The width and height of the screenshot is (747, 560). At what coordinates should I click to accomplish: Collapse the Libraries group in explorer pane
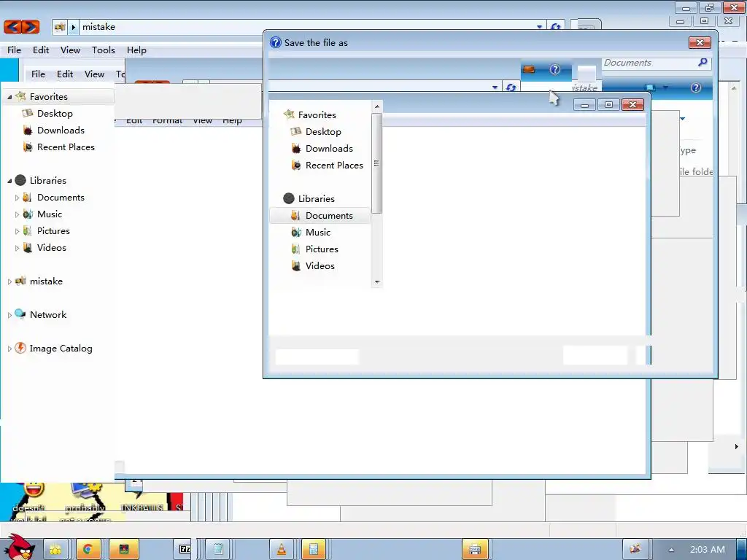click(x=9, y=181)
